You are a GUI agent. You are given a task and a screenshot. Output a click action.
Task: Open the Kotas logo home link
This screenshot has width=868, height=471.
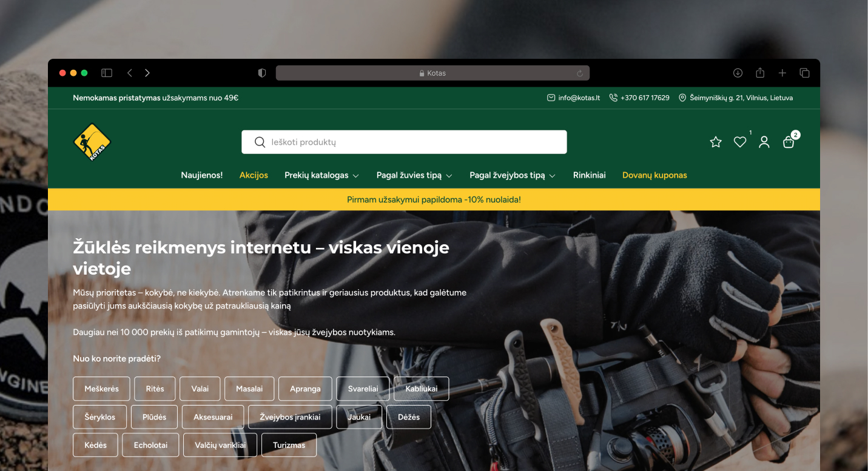pyautogui.click(x=92, y=142)
